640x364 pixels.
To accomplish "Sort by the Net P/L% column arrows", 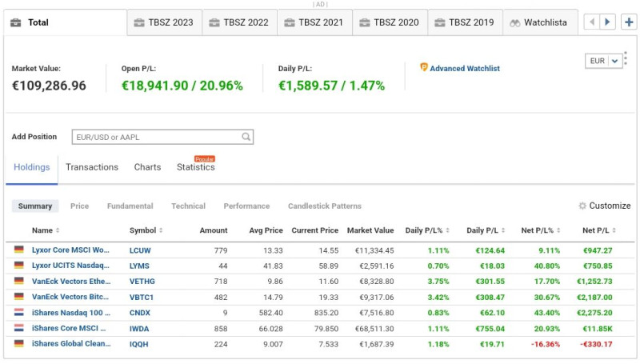I will [558, 230].
